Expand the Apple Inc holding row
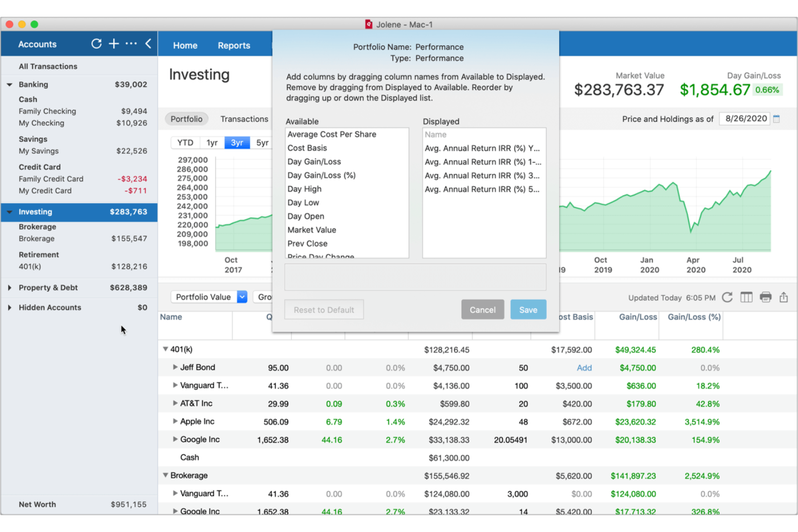798x532 pixels. coord(175,421)
